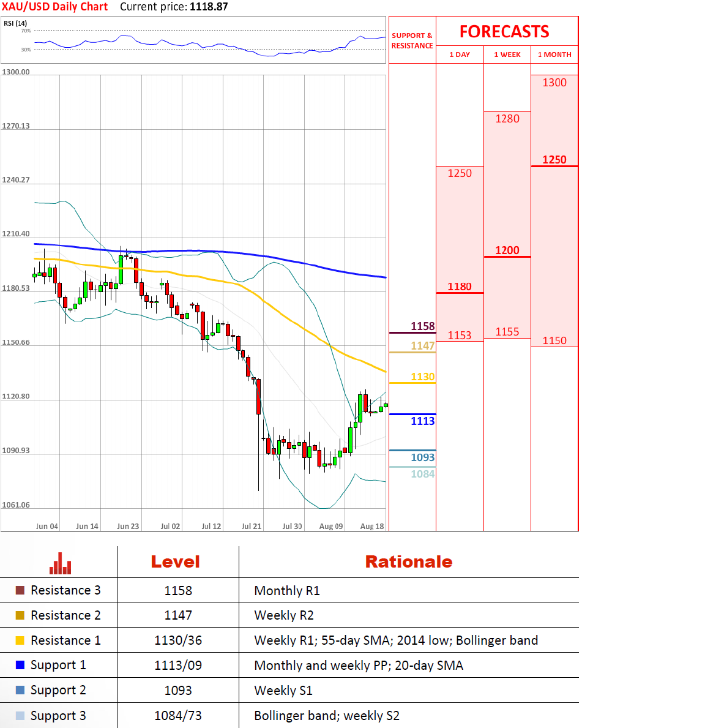This screenshot has width=705, height=728.
Task: Click the yellow Resistance 1 swatch
Action: [20, 640]
